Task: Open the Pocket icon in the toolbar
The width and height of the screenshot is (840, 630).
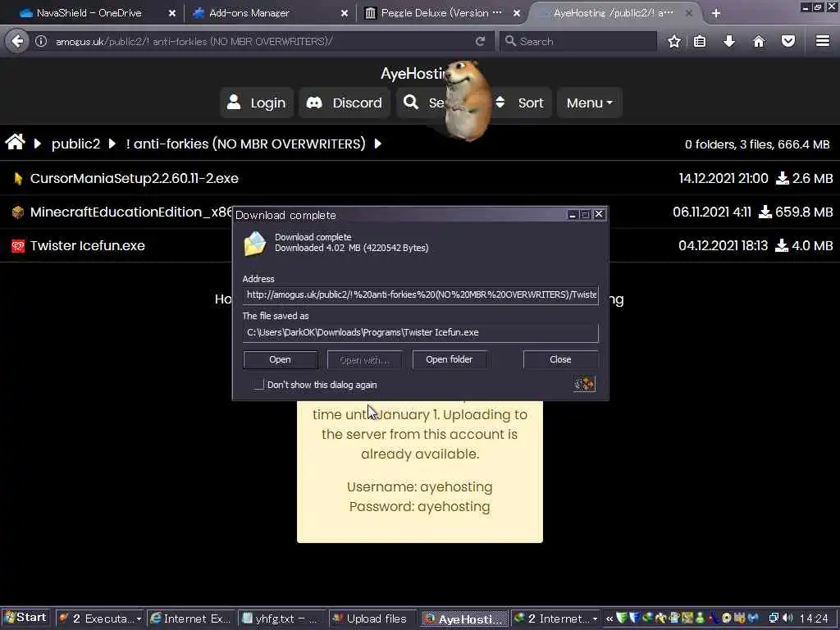Action: (x=788, y=41)
